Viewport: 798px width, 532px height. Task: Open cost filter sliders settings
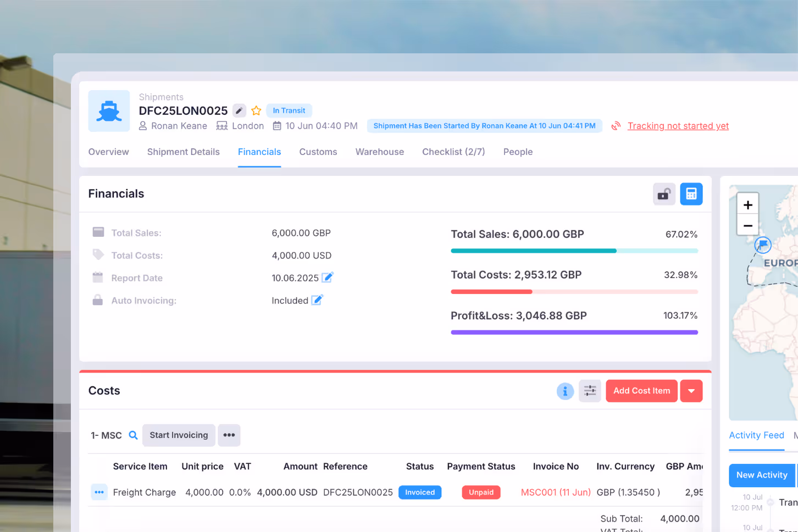(590, 391)
